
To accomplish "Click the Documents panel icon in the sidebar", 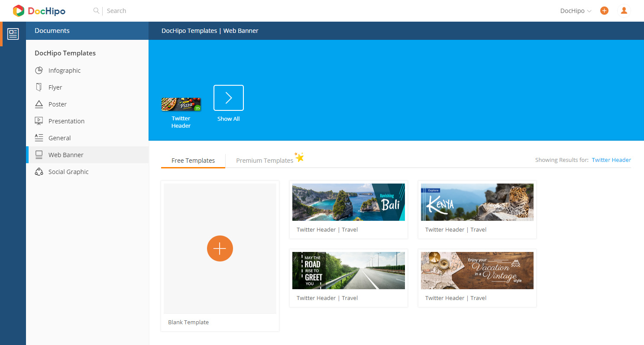I will [x=13, y=33].
